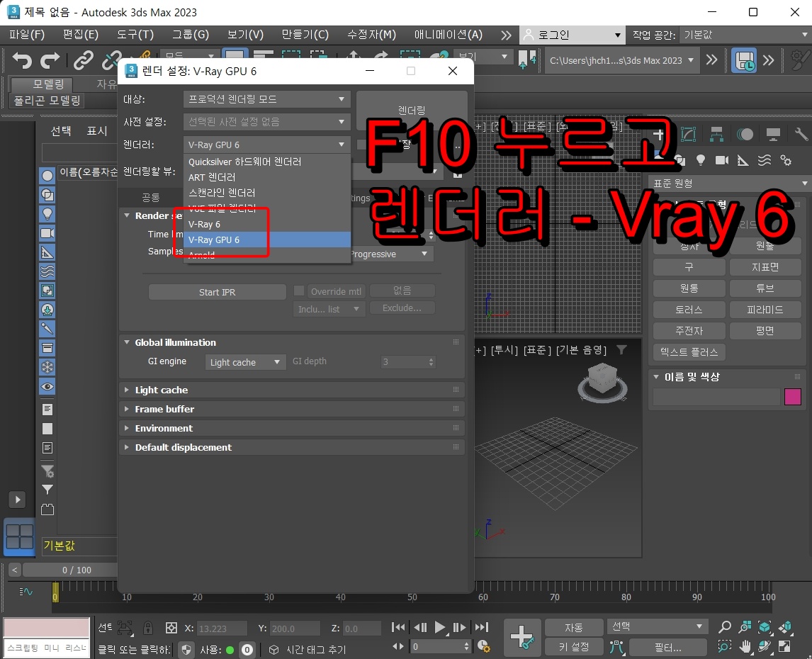Toggle the adaptive degradation cube icon
812x659 pixels.
pyautogui.click(x=274, y=649)
